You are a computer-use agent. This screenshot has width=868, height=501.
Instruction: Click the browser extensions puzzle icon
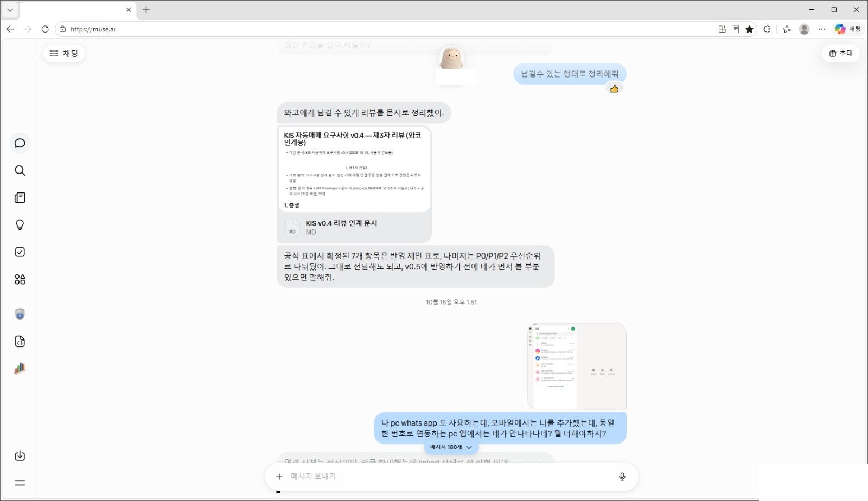click(767, 29)
